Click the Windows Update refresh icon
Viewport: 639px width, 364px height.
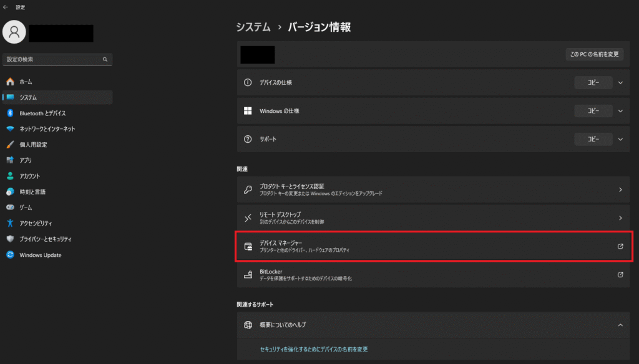pos(10,255)
